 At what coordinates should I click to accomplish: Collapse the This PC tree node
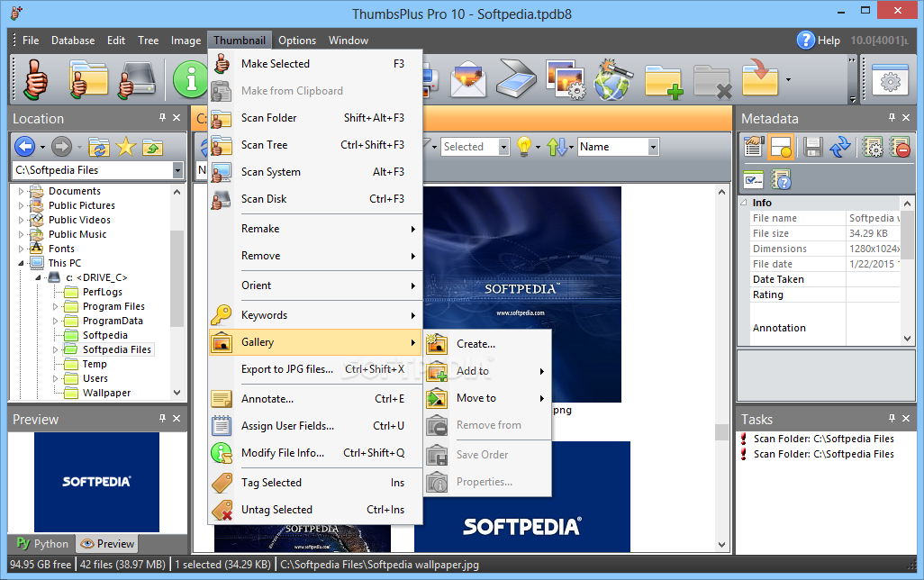click(22, 263)
